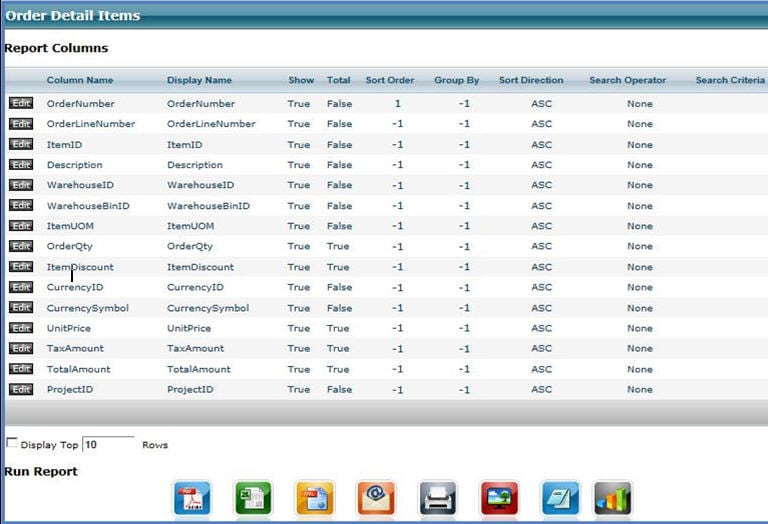Image resolution: width=768 pixels, height=524 pixels.
Task: Click the Search Operator header
Action: coord(627,80)
